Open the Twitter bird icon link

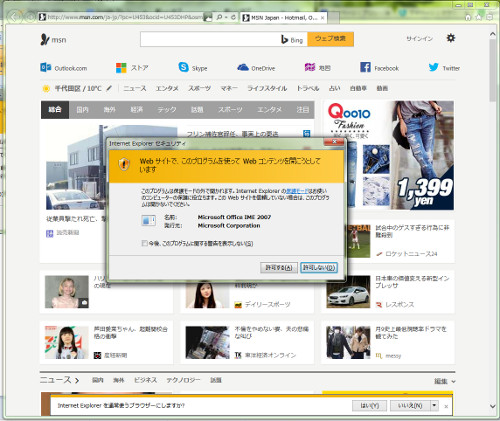(434, 67)
